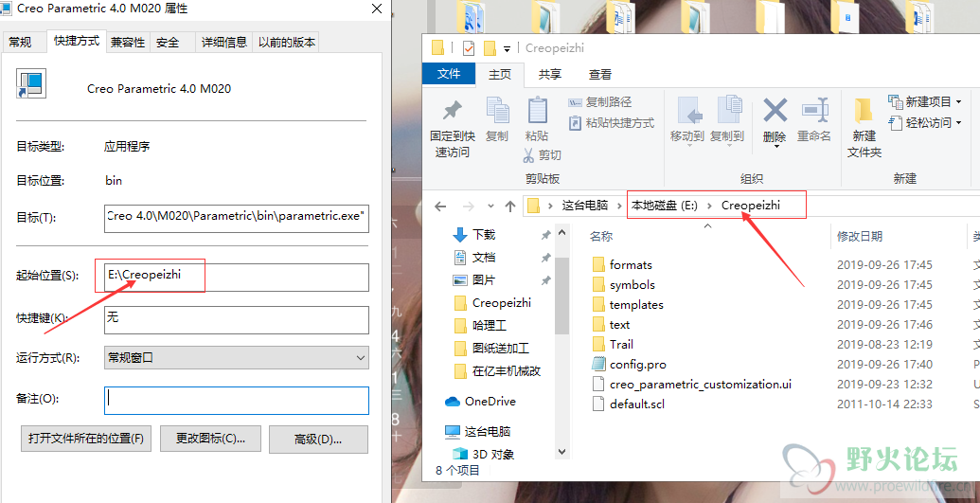Open the quick access toolbar customize arrow
Image resolution: width=980 pixels, height=503 pixels.
point(507,49)
